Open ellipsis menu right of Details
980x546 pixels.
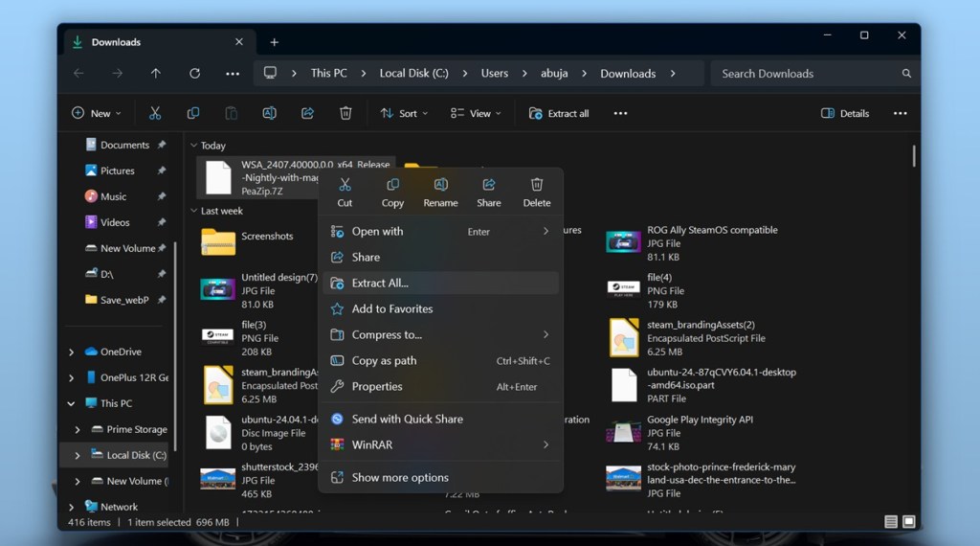[x=900, y=113]
